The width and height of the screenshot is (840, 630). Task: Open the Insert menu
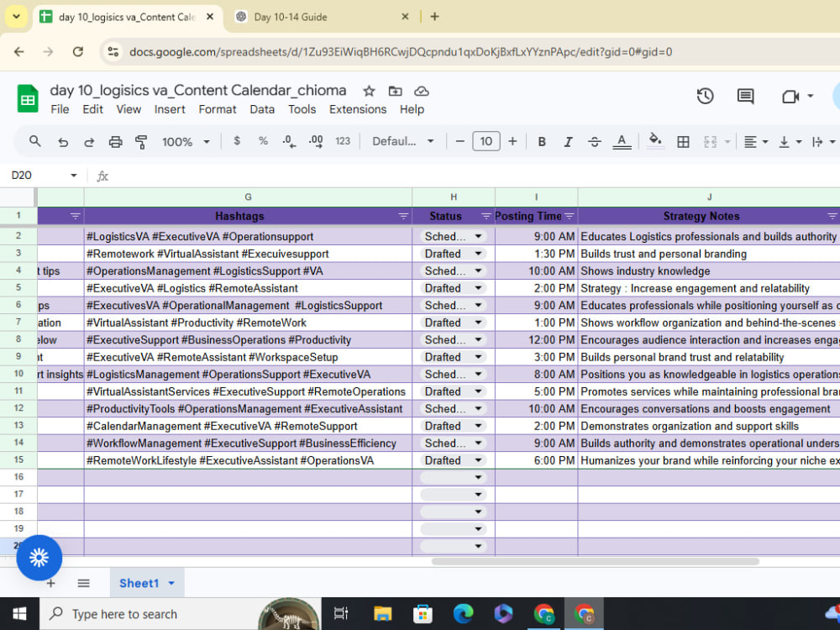click(x=170, y=109)
